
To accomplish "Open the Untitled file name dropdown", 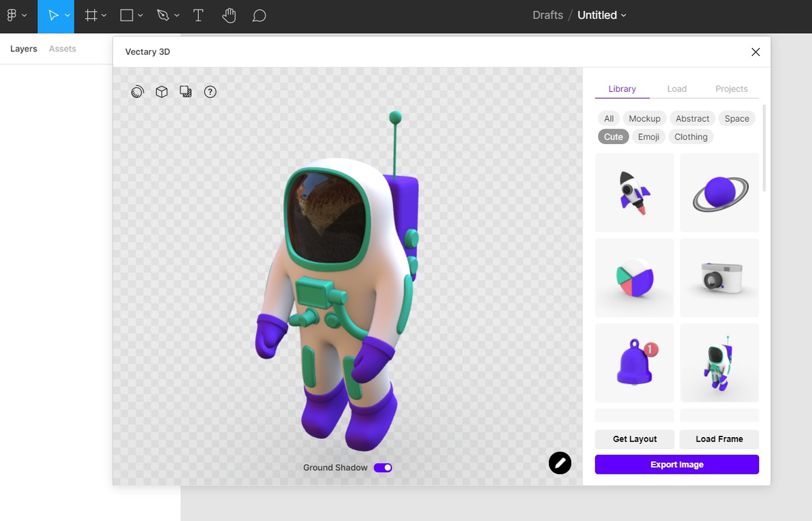I will pyautogui.click(x=602, y=15).
